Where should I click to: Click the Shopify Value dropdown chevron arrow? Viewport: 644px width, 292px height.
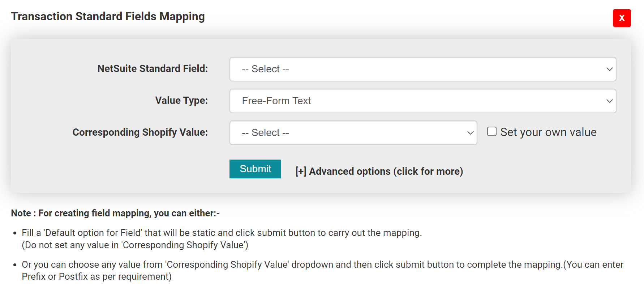coord(470,133)
